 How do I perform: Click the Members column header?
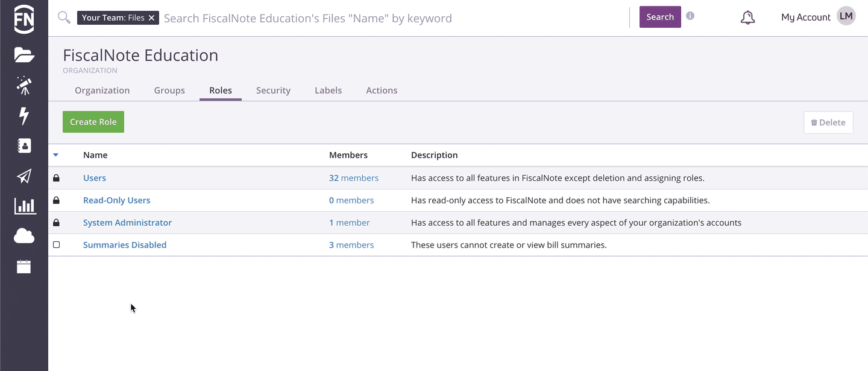tap(348, 155)
